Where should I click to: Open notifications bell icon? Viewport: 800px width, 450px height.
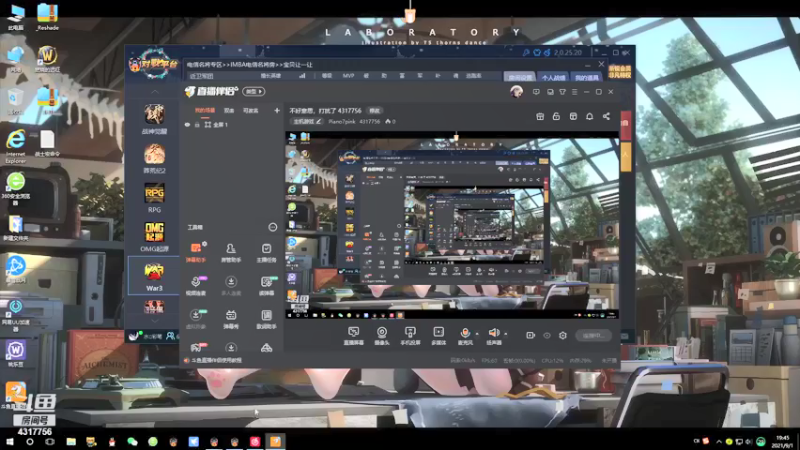pos(589,116)
